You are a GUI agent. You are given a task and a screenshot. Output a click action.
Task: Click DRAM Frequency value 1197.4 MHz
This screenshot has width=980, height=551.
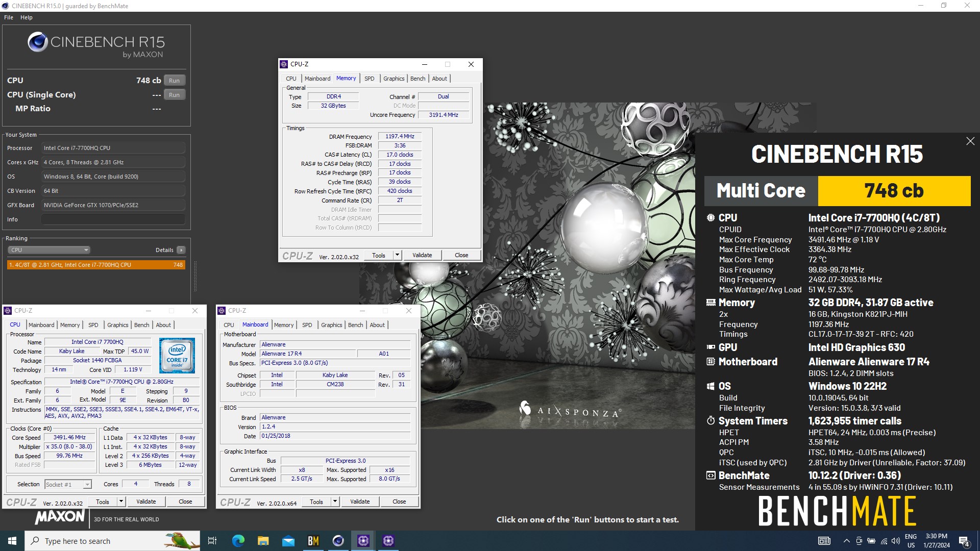click(x=400, y=136)
